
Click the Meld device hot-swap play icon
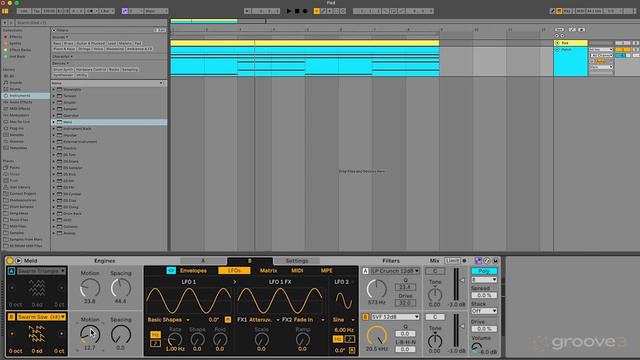18,260
